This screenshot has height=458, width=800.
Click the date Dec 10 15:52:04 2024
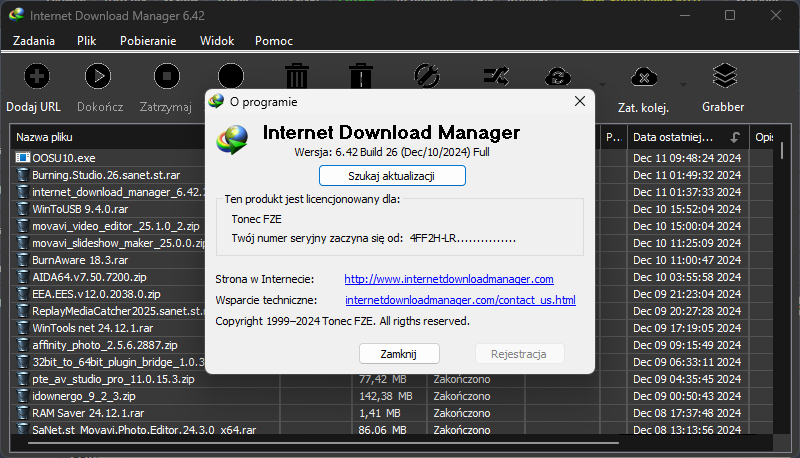687,209
